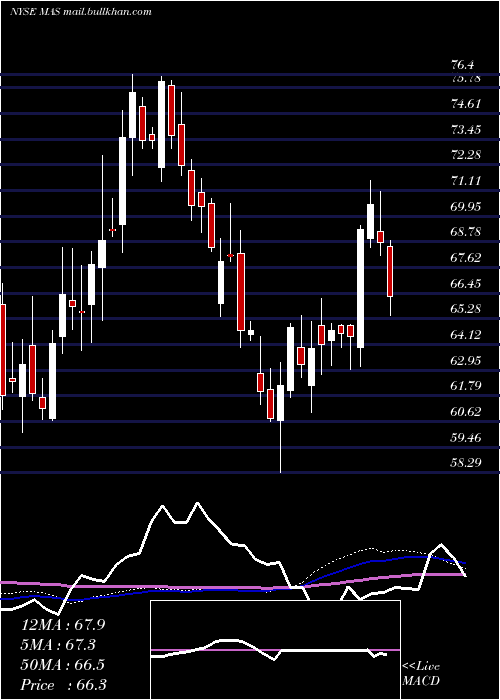The image size is (500, 700).
Task: Click the 67.62 price axis label
Action: [466, 258]
